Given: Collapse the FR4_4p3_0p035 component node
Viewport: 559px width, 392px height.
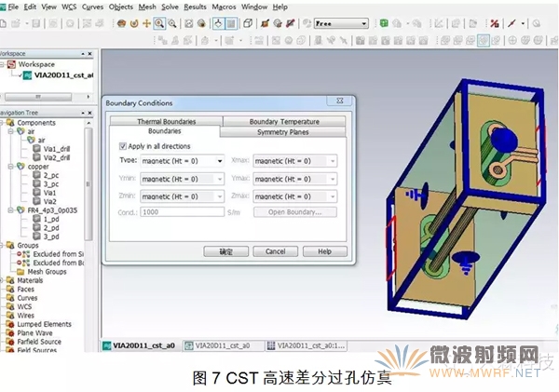Looking at the screenshot, I should 11,210.
